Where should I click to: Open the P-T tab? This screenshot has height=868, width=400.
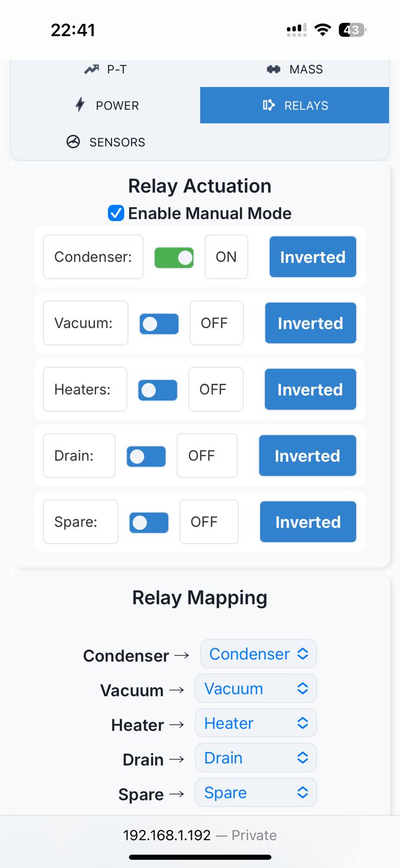pyautogui.click(x=105, y=69)
